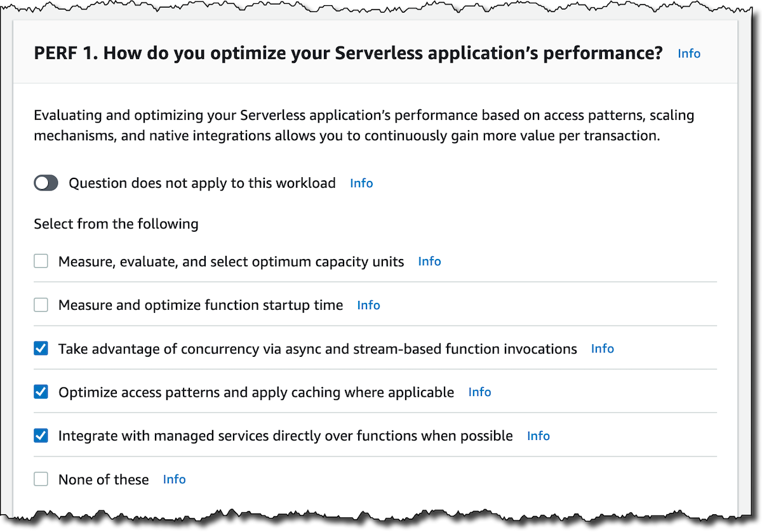Screen dimensions: 762x532
Task: Open Info link beside 'None of these'
Action: pyautogui.click(x=174, y=479)
